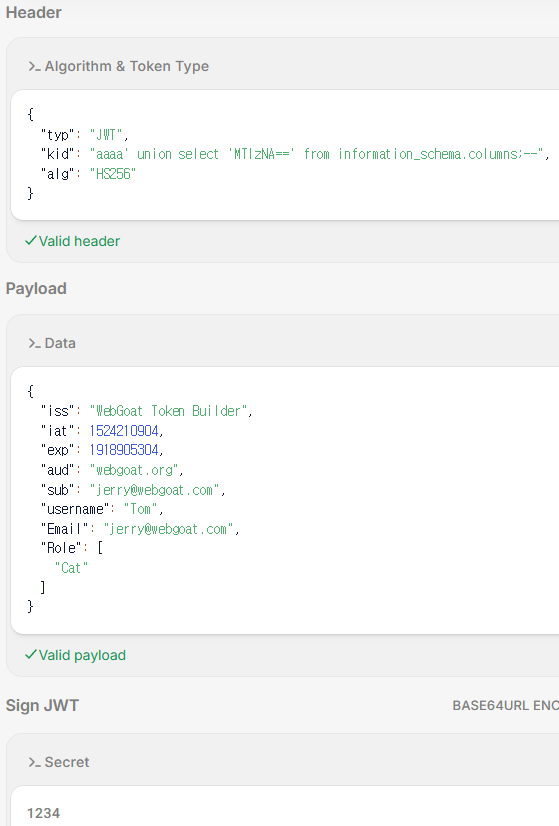
Task: Click the checkmark icon next to Valid payload
Action: click(31, 655)
